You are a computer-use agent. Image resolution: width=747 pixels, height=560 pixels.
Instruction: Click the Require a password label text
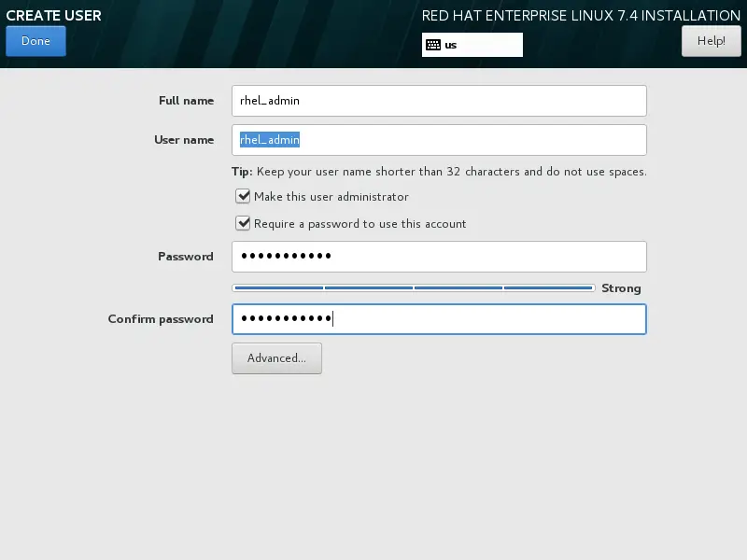coord(360,224)
